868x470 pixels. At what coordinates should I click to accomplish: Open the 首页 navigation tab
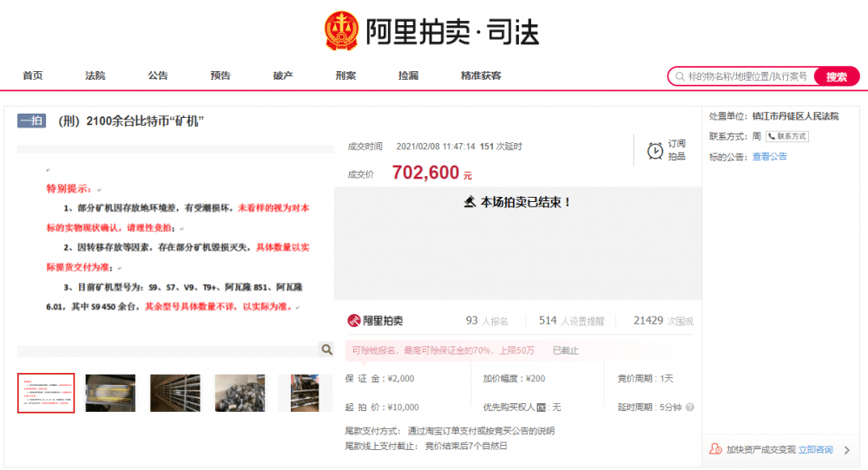click(x=33, y=75)
